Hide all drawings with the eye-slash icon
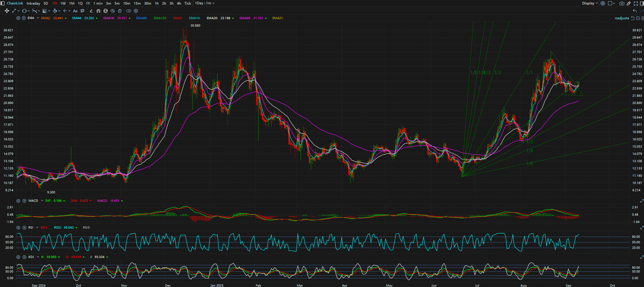Viewport: 644px width, 287px height. click(x=113, y=11)
